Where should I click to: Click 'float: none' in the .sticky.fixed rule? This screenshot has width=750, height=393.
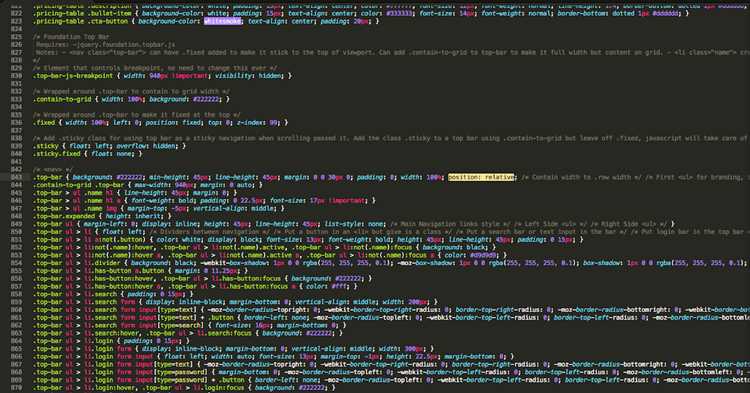111,153
